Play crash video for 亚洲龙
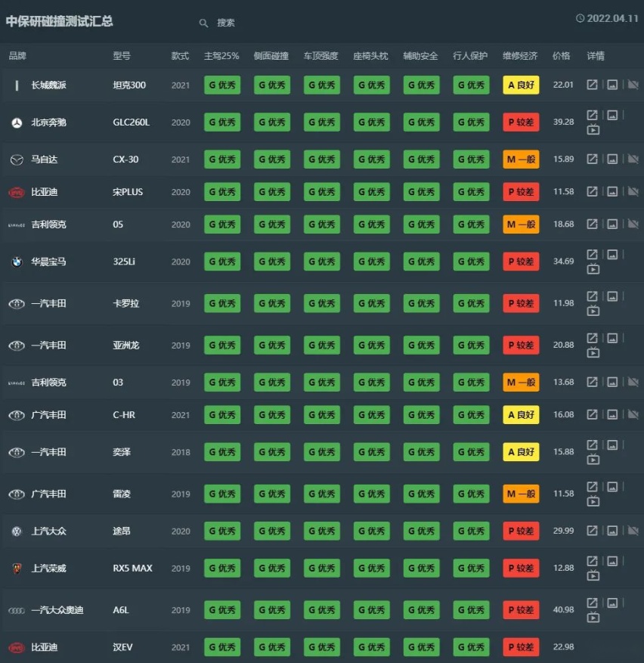The width and height of the screenshot is (644, 663). click(593, 352)
